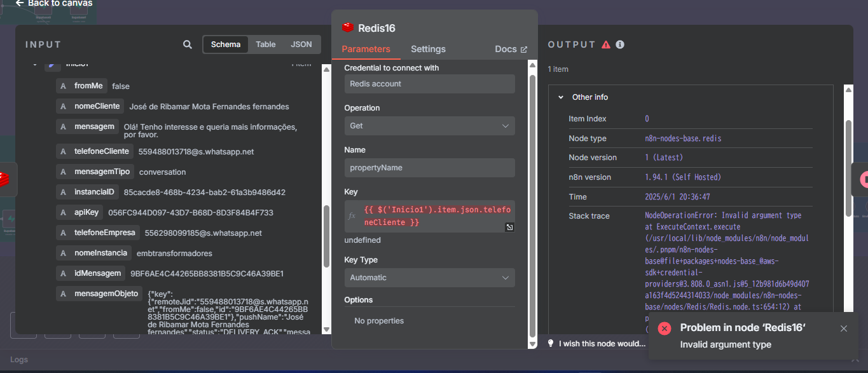
Task: Select the n8n version value 1.94.1
Action: tap(683, 177)
